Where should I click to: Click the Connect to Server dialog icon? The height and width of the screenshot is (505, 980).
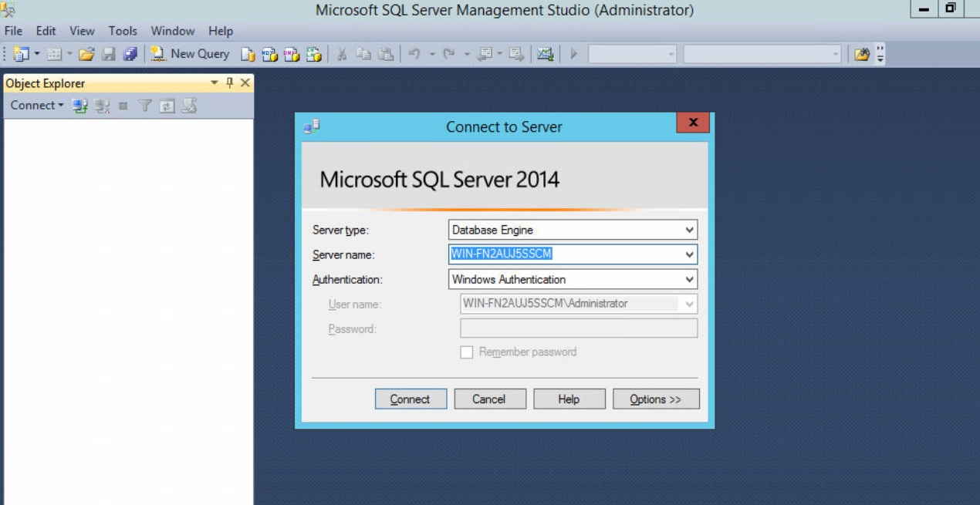click(312, 126)
